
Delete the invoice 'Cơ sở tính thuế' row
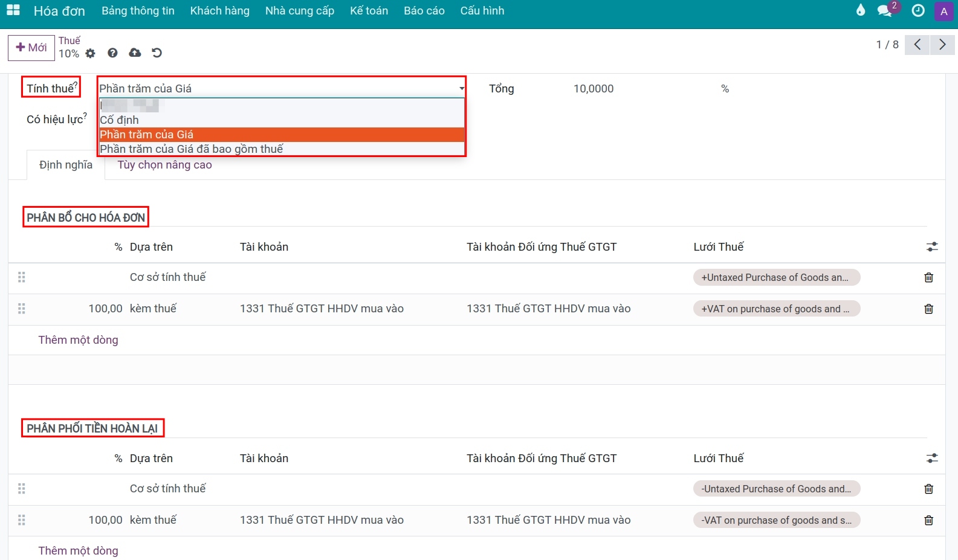point(928,278)
